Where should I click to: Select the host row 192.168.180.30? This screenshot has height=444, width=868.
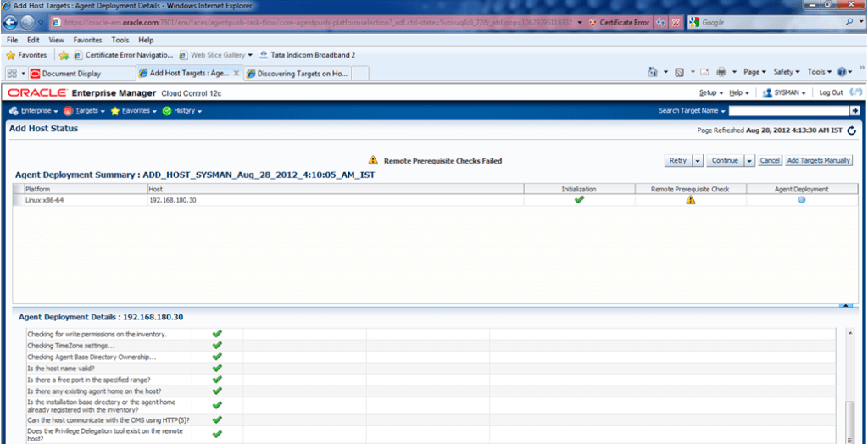pyautogui.click(x=435, y=201)
